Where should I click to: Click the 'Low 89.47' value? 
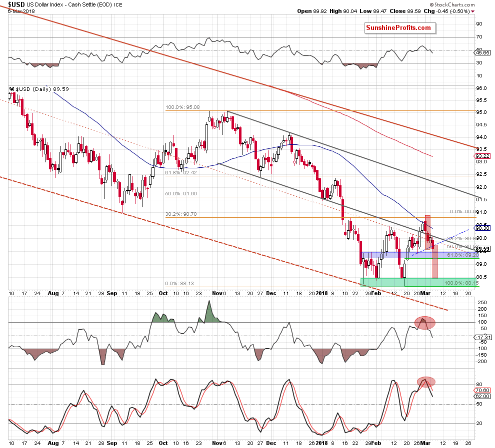point(373,11)
